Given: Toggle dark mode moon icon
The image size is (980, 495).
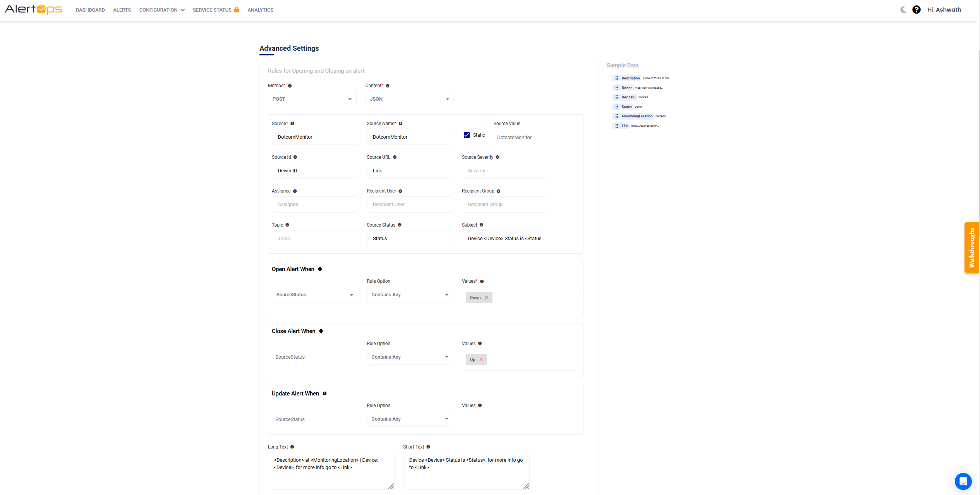Looking at the screenshot, I should click(903, 10).
